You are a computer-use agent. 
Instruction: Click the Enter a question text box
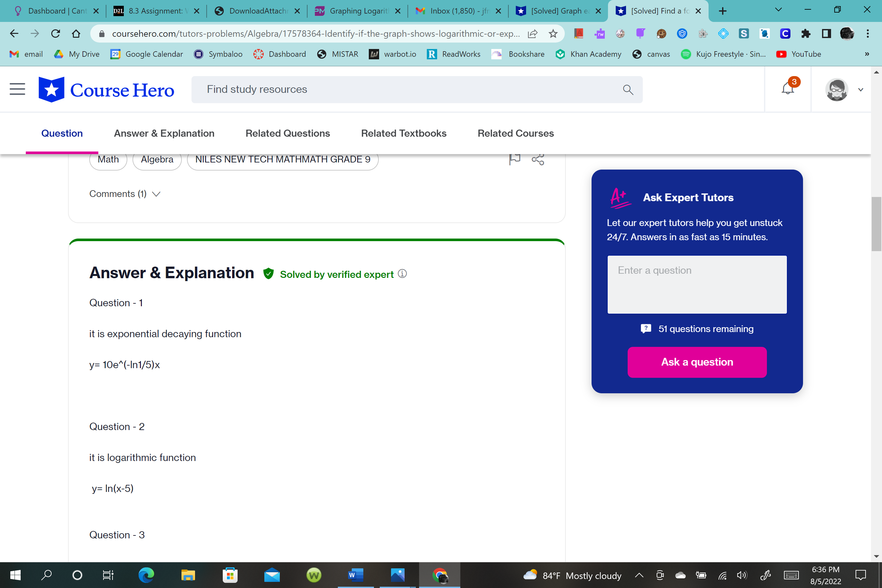tap(697, 284)
